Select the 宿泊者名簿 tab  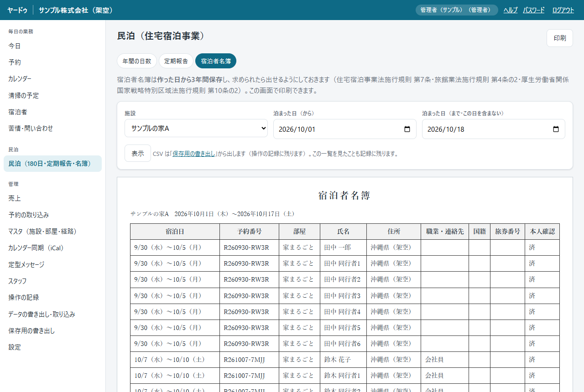[x=216, y=61]
